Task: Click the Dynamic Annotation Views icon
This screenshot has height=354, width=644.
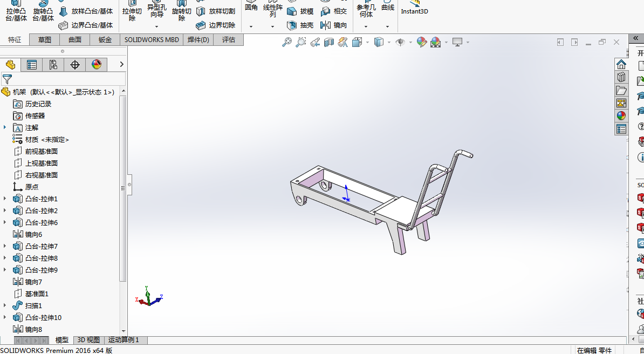Action: tap(343, 42)
